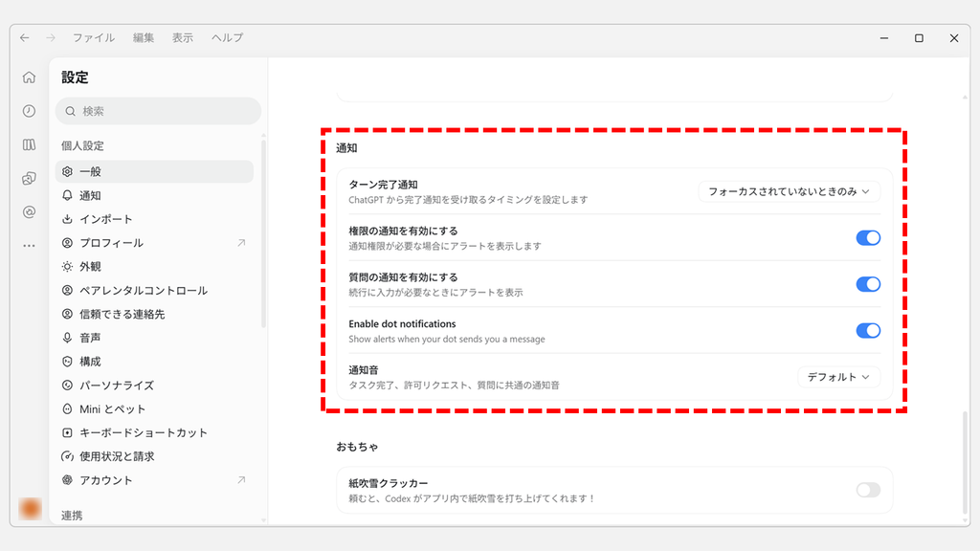Open the more options ellipsis in left rail

[30, 246]
